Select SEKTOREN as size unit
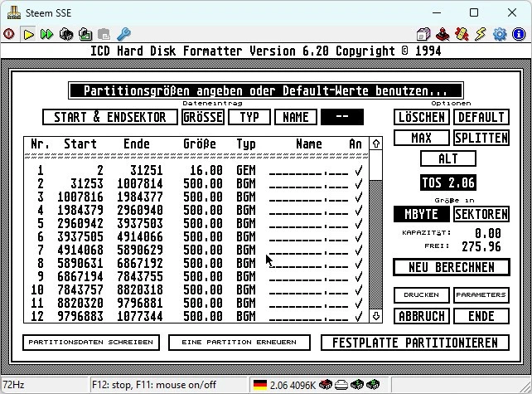 (x=481, y=214)
